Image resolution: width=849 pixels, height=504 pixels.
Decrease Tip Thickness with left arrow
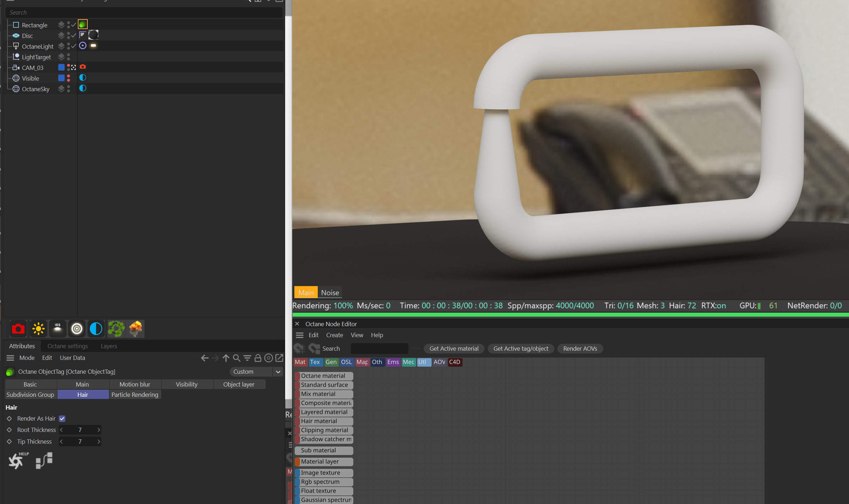click(x=61, y=442)
